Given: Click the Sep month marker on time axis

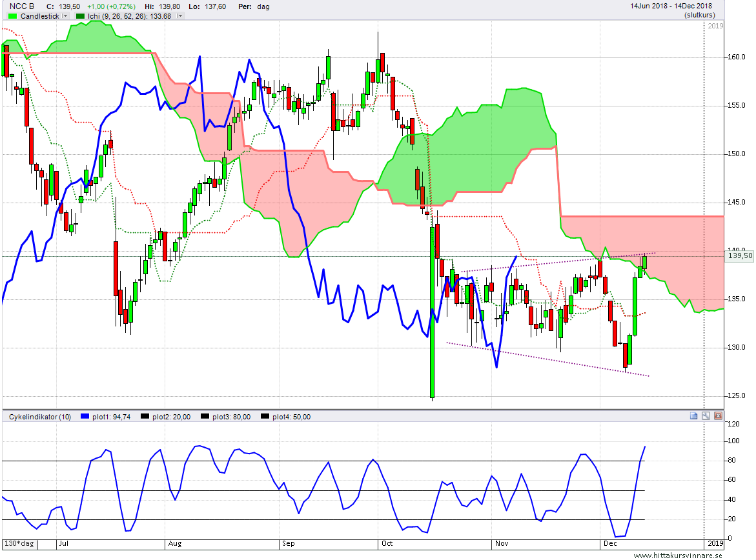Looking at the screenshot, I should [289, 544].
